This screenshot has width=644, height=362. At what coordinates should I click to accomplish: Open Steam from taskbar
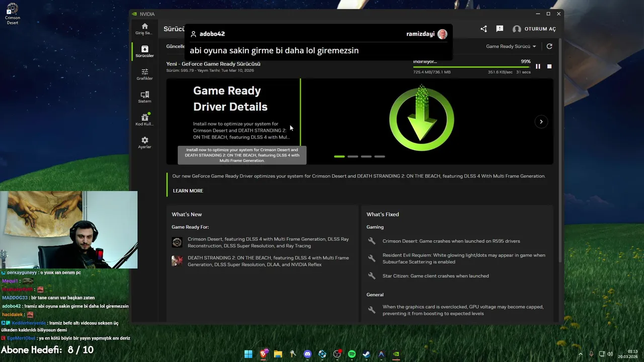366,354
